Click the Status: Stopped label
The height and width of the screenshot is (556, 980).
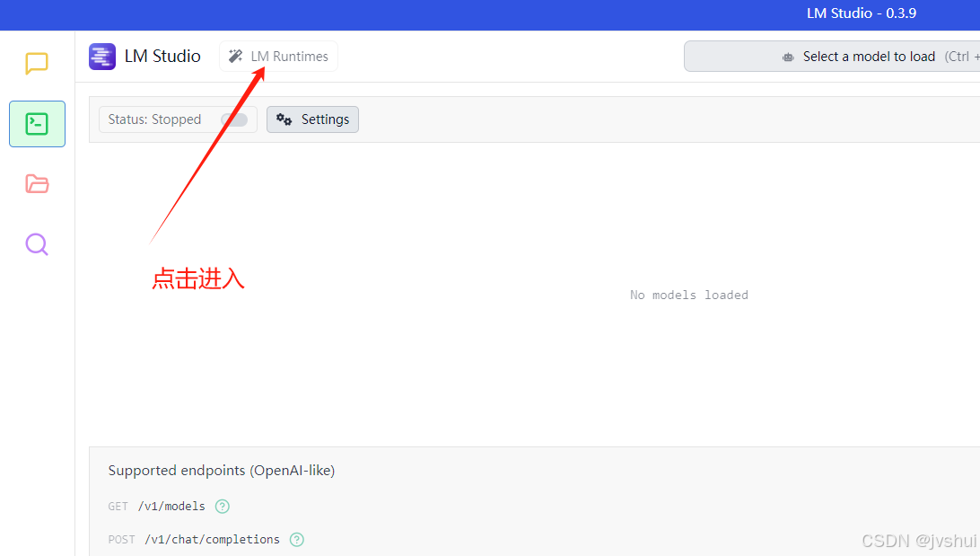pyautogui.click(x=154, y=119)
